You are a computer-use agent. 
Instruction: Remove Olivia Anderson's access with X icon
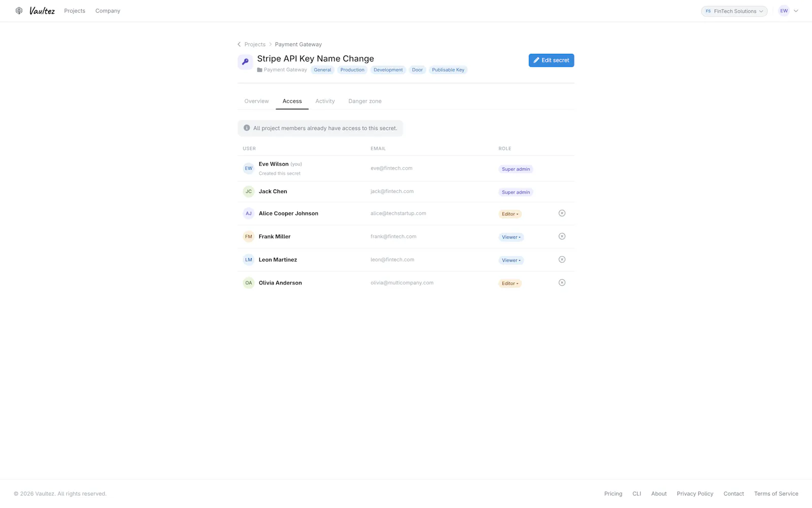pyautogui.click(x=562, y=283)
